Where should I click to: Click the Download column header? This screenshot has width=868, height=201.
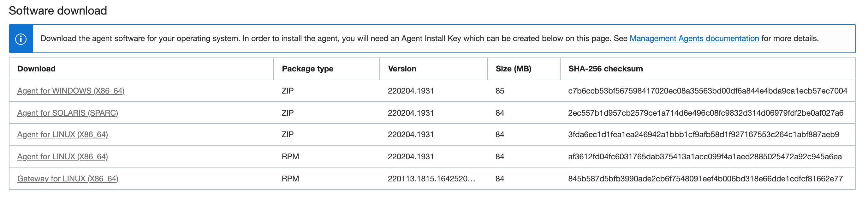coord(36,69)
